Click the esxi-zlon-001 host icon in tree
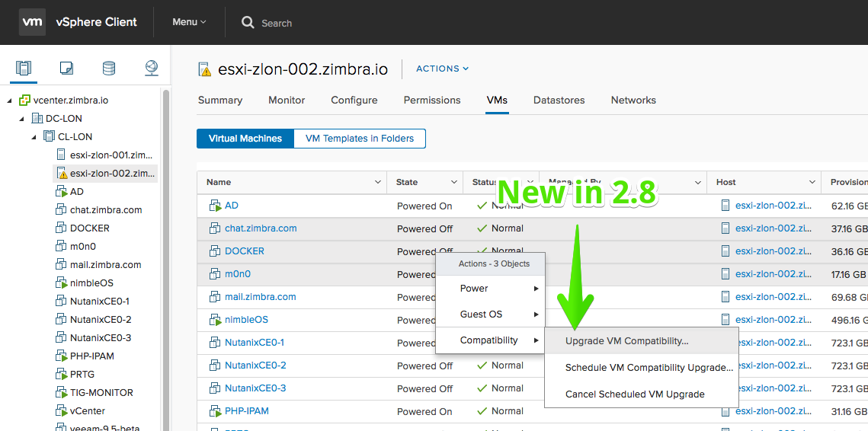868x431 pixels. [x=62, y=155]
